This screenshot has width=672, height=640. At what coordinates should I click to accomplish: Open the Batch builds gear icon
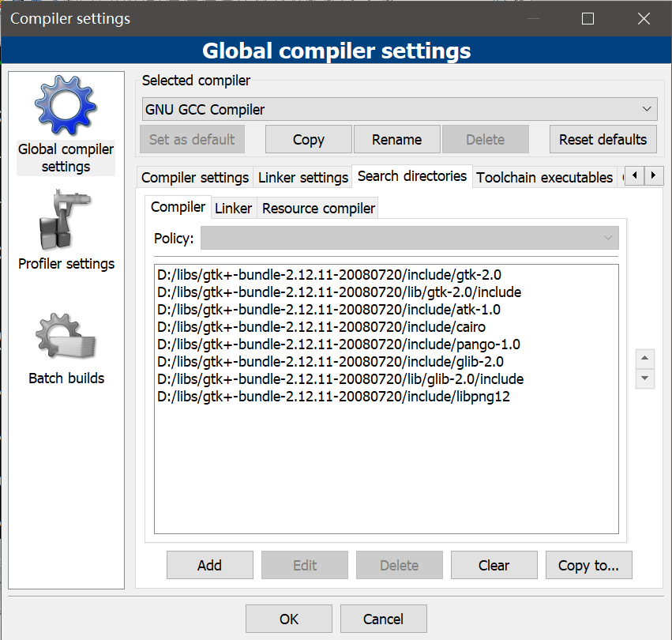click(66, 337)
